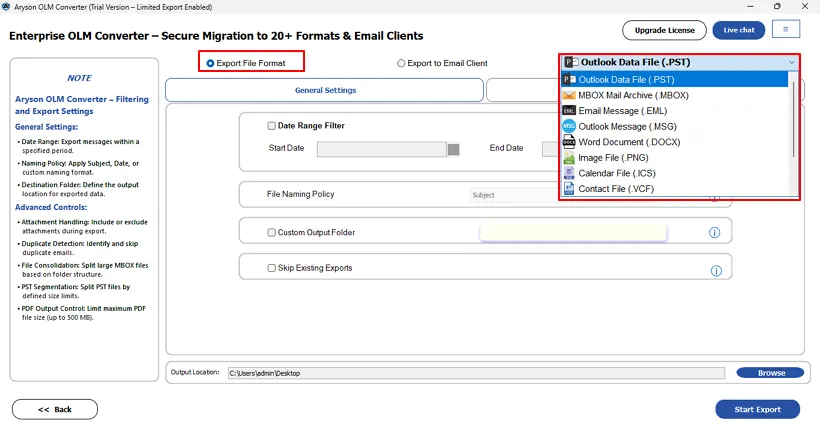Image resolution: width=820 pixels, height=432 pixels.
Task: Tick the Skip Existing Exports checkbox
Action: click(x=272, y=268)
